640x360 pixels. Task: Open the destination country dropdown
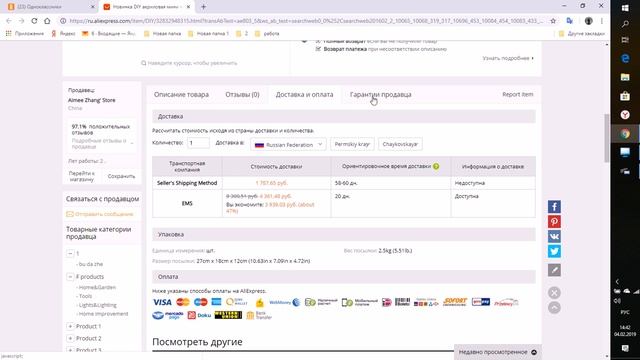click(288, 144)
